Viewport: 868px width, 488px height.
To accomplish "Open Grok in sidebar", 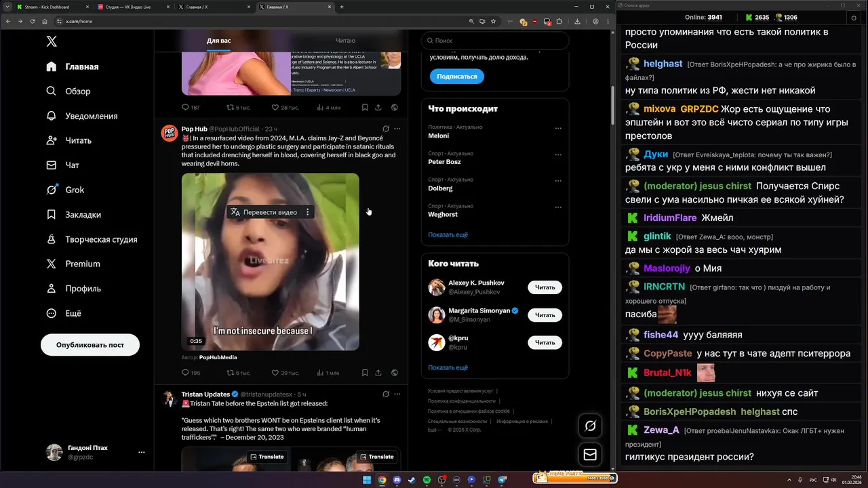I will 65,190.
